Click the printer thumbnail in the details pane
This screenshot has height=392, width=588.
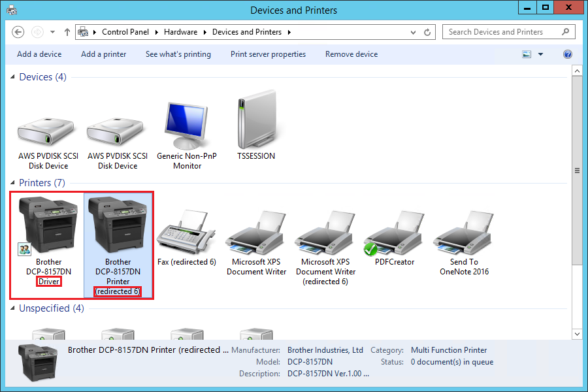[x=38, y=363]
